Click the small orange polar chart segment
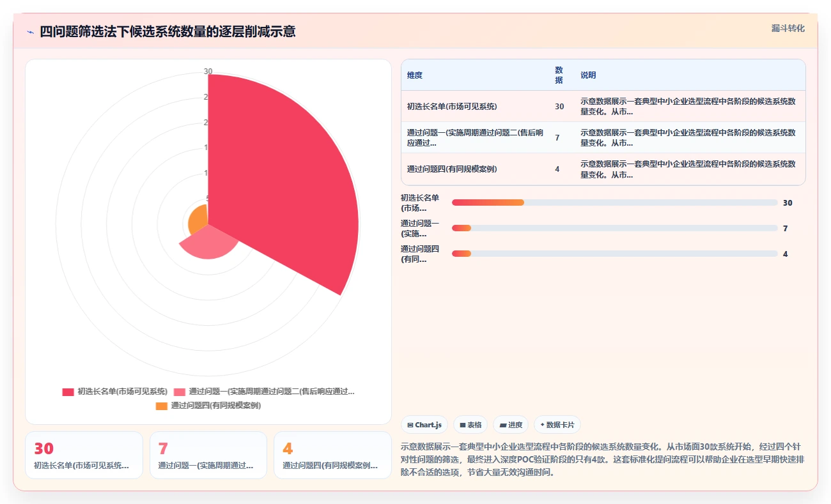Image resolution: width=831 pixels, height=504 pixels. click(x=199, y=220)
